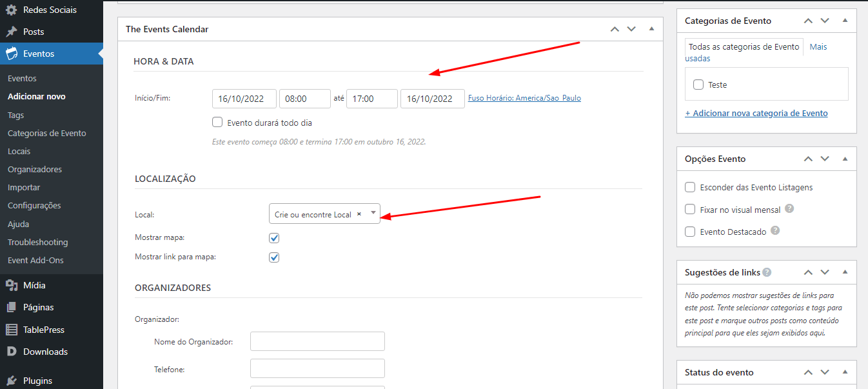
Task: Switch to the Mais usadas tab
Action: [818, 46]
